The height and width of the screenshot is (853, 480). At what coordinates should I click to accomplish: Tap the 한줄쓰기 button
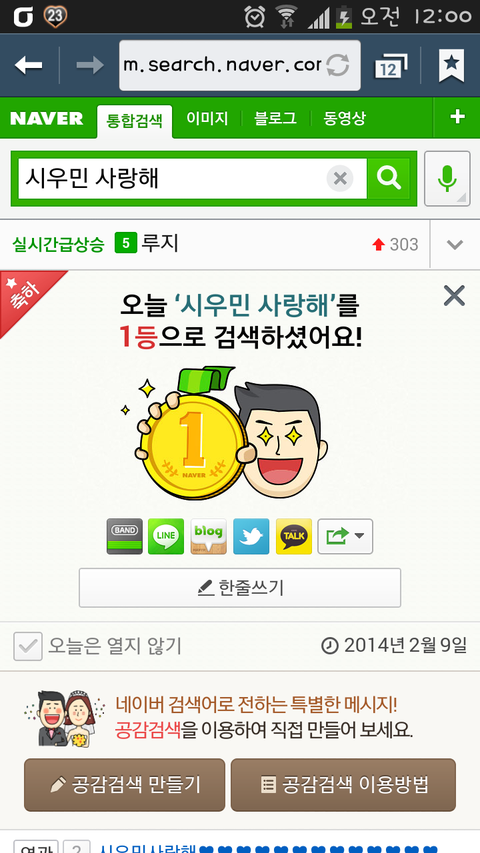(x=240, y=588)
